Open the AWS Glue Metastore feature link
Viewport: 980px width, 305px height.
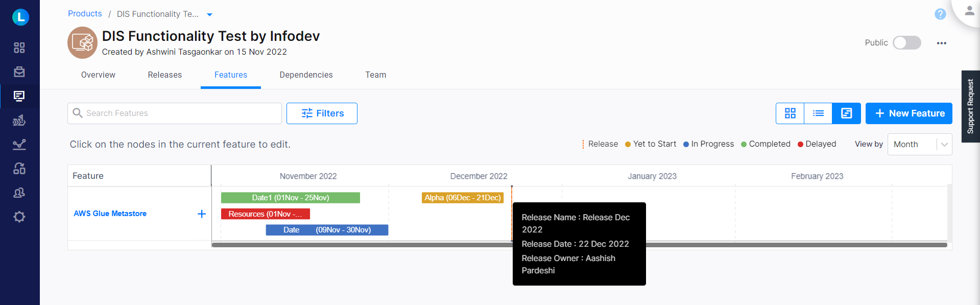[x=110, y=214]
